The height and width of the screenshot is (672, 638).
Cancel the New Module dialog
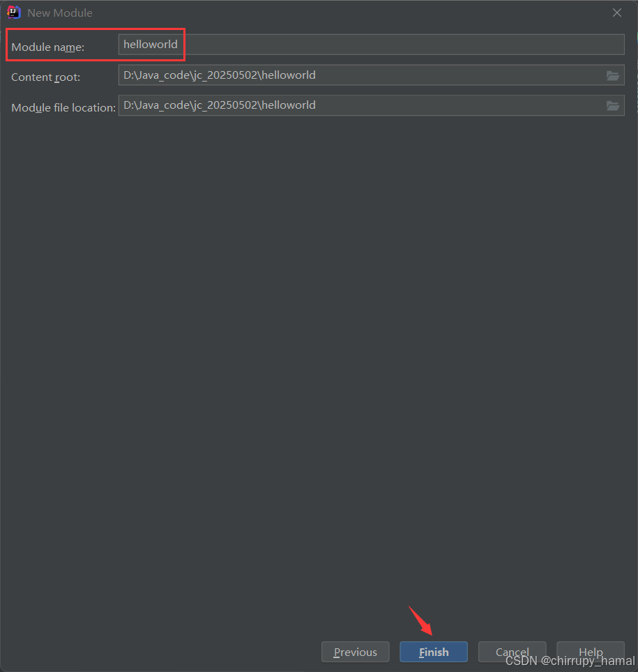point(512,652)
